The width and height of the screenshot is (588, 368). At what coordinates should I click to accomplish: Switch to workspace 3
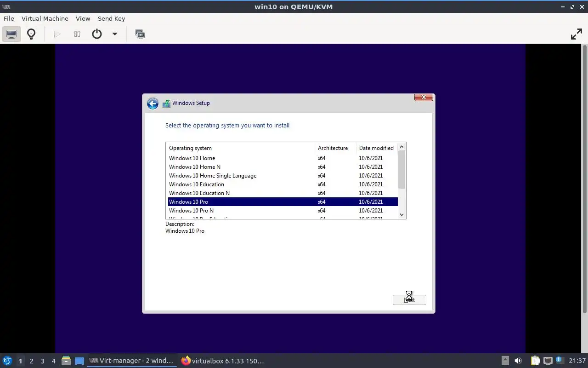pos(42,361)
